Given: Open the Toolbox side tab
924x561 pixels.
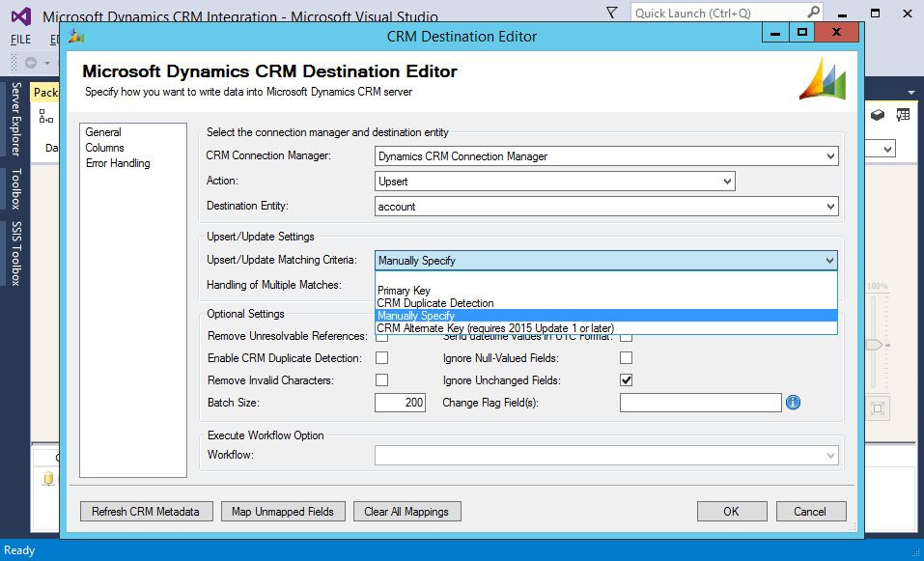Looking at the screenshot, I should point(15,188).
